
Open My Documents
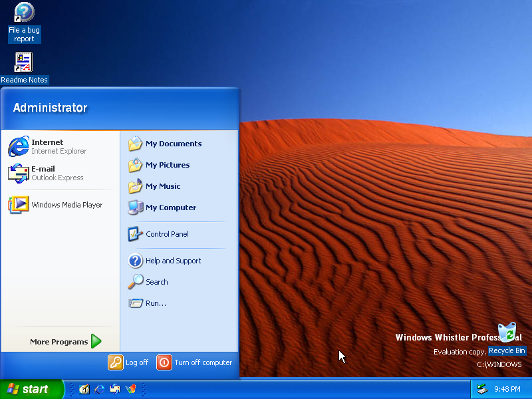pos(173,144)
